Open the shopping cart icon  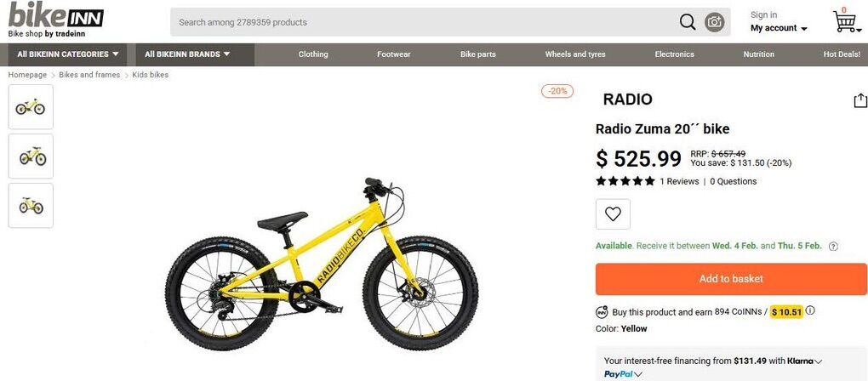[x=845, y=21]
